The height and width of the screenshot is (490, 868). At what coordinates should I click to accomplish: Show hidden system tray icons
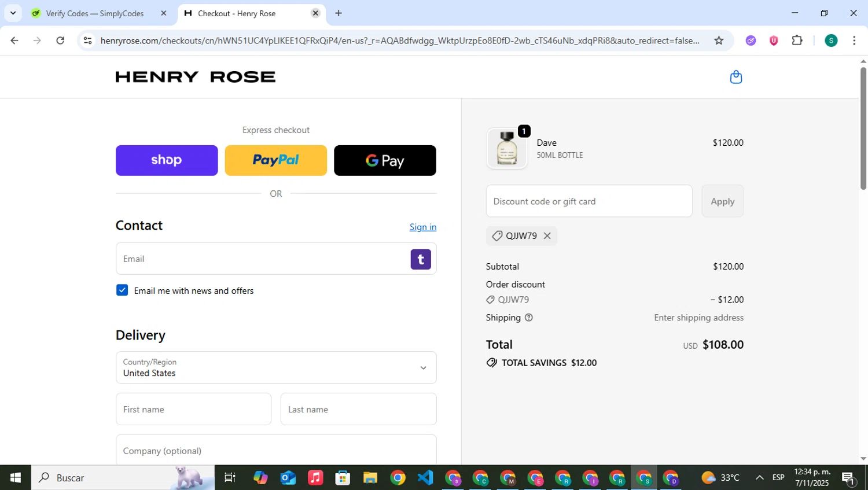(x=759, y=478)
